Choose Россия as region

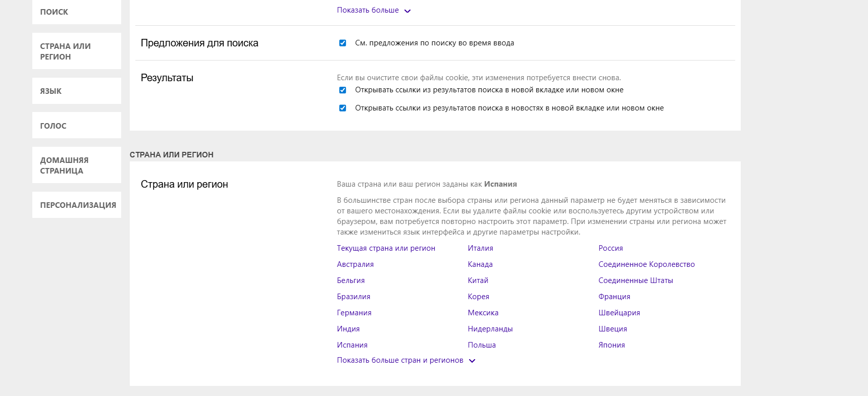(610, 248)
